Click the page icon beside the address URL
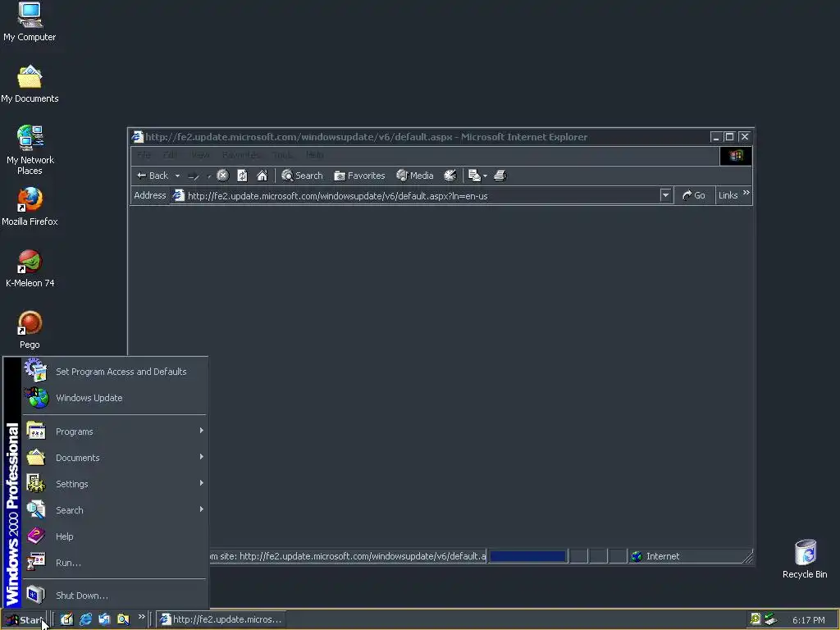840x630 pixels. [178, 195]
